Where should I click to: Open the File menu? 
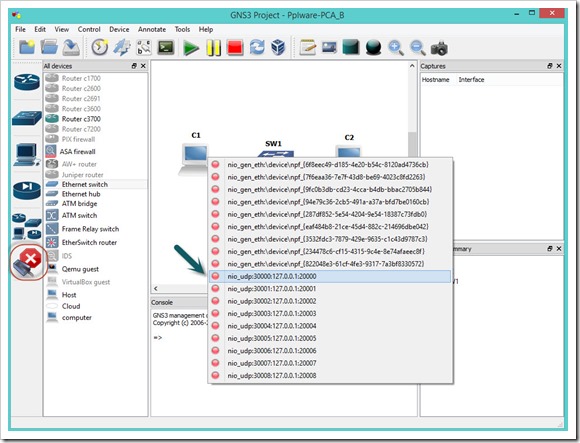pyautogui.click(x=20, y=29)
